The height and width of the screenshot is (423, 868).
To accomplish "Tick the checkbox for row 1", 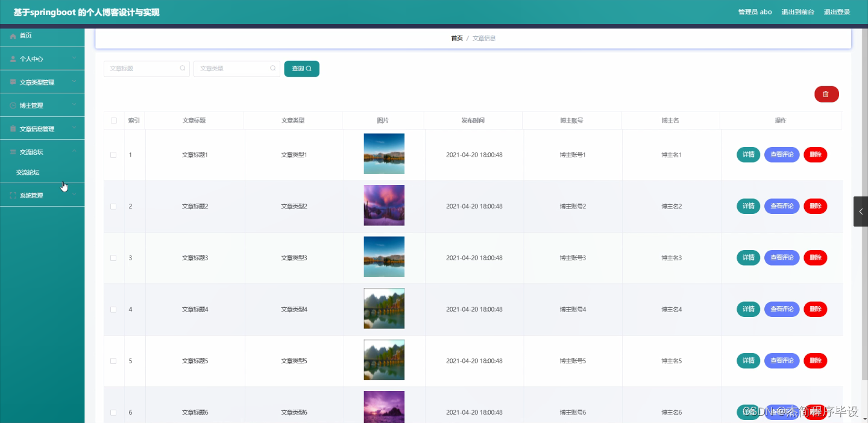I will tap(114, 154).
